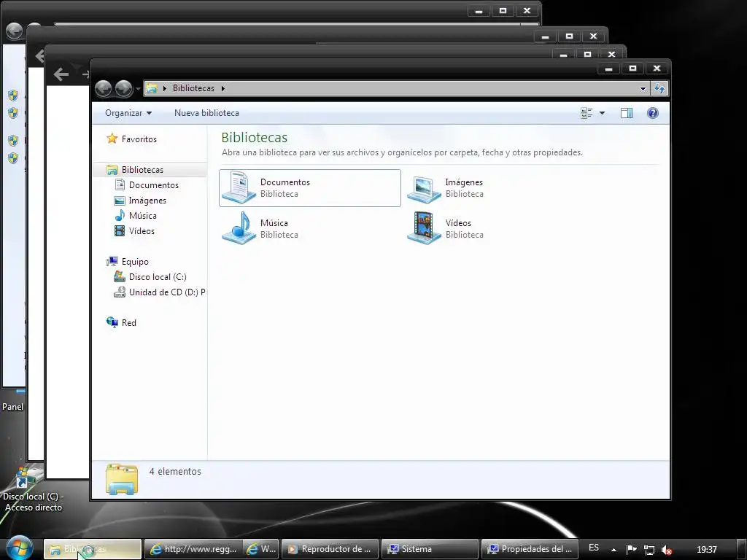Click the 4 elementos status text
This screenshot has width=747, height=560.
point(175,472)
